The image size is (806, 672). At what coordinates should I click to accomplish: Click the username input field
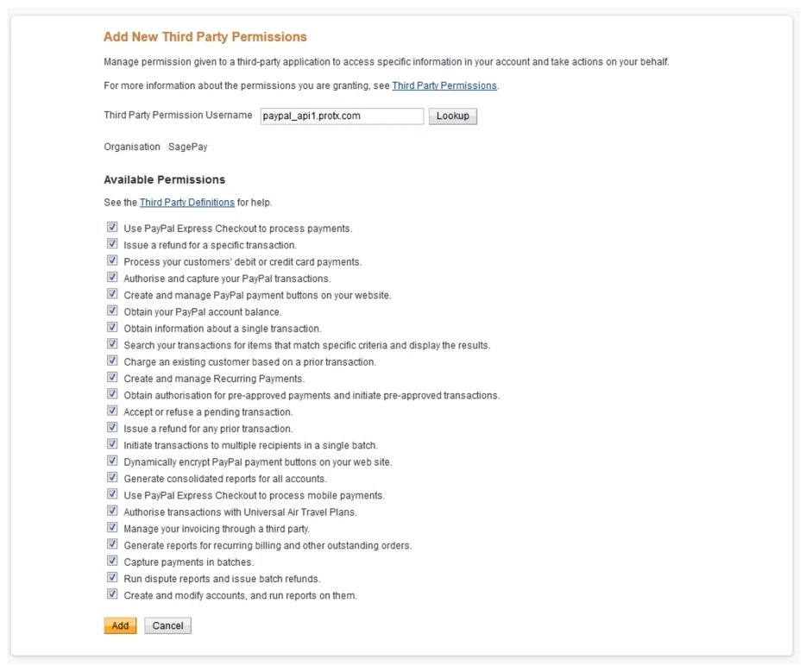342,115
